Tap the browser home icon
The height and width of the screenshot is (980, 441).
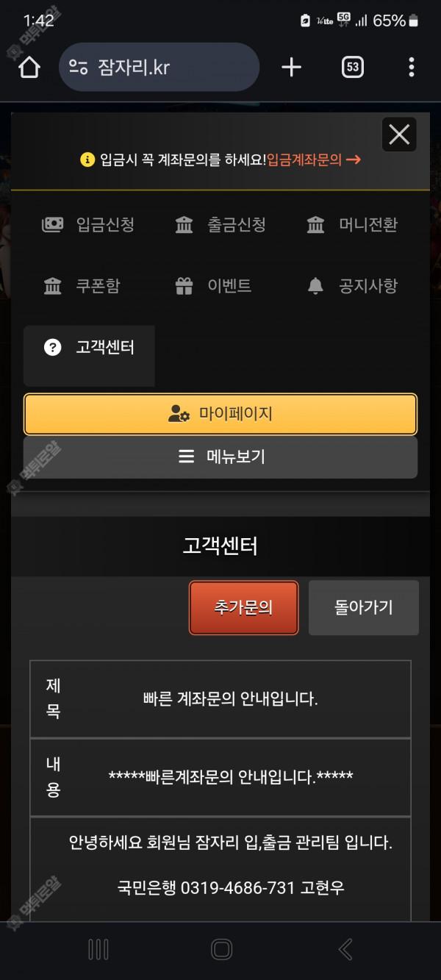click(x=29, y=68)
